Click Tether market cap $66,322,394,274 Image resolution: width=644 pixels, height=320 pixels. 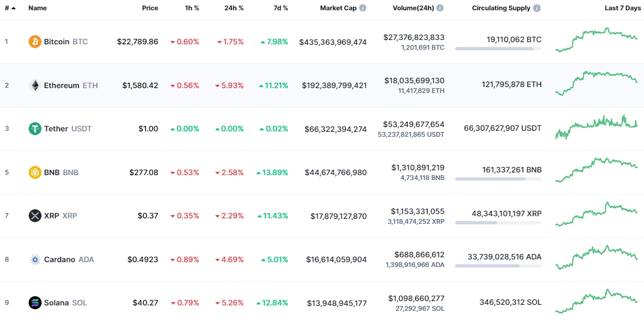[x=336, y=129]
